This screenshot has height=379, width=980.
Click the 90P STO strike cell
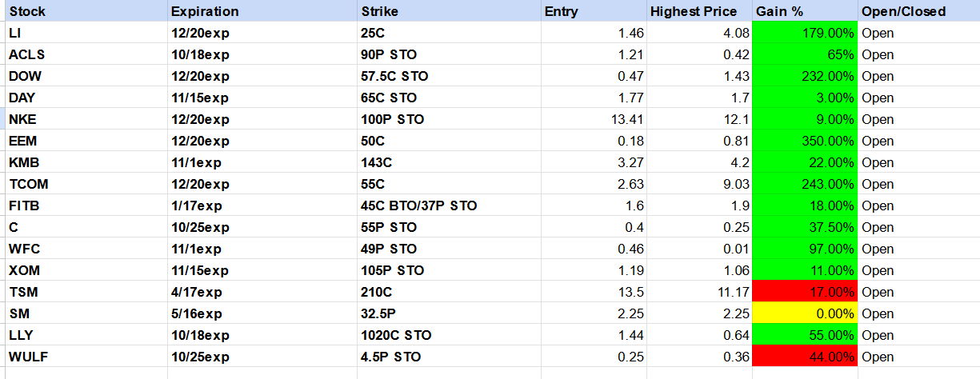450,54
